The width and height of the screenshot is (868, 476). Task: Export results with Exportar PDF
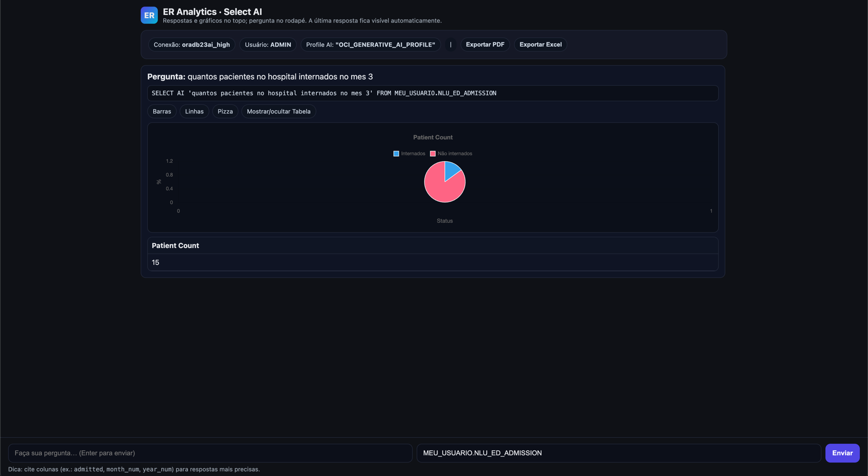point(485,45)
